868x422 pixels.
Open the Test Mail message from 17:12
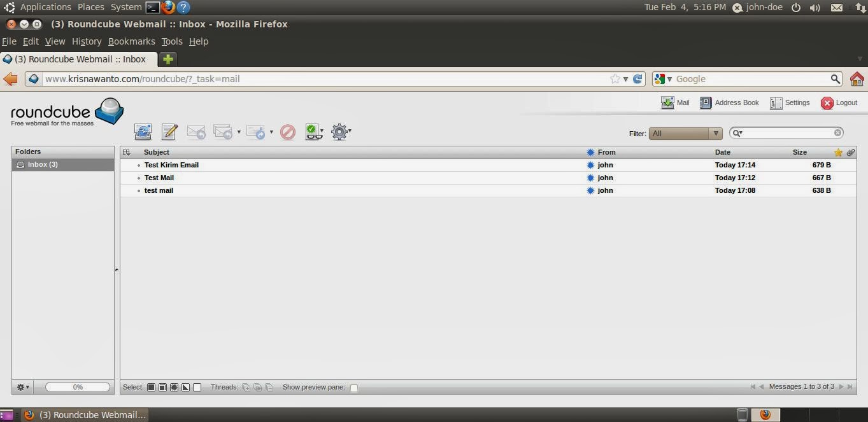[x=159, y=178]
